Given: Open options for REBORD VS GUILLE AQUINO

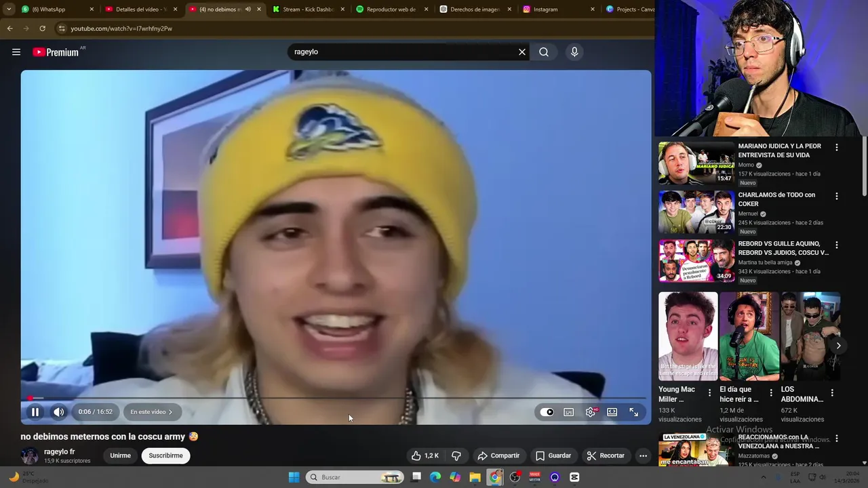Looking at the screenshot, I should [837, 245].
